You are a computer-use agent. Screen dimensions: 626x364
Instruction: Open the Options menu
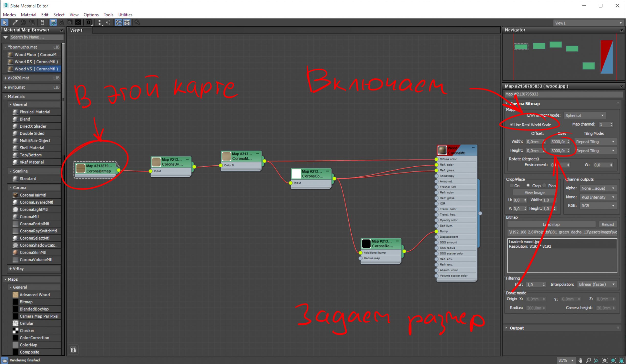click(x=91, y=15)
